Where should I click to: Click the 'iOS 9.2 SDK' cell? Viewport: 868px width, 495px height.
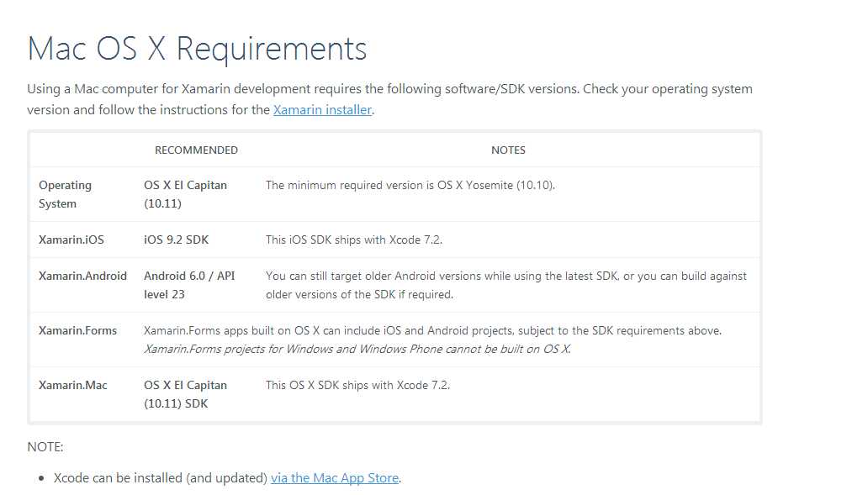176,240
